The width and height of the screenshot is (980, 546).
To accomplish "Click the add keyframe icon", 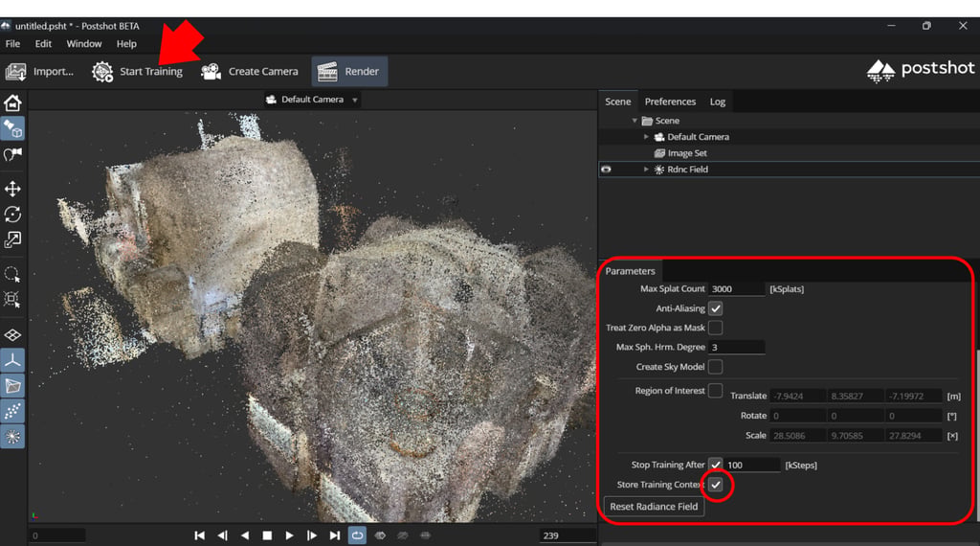I will pos(380,535).
